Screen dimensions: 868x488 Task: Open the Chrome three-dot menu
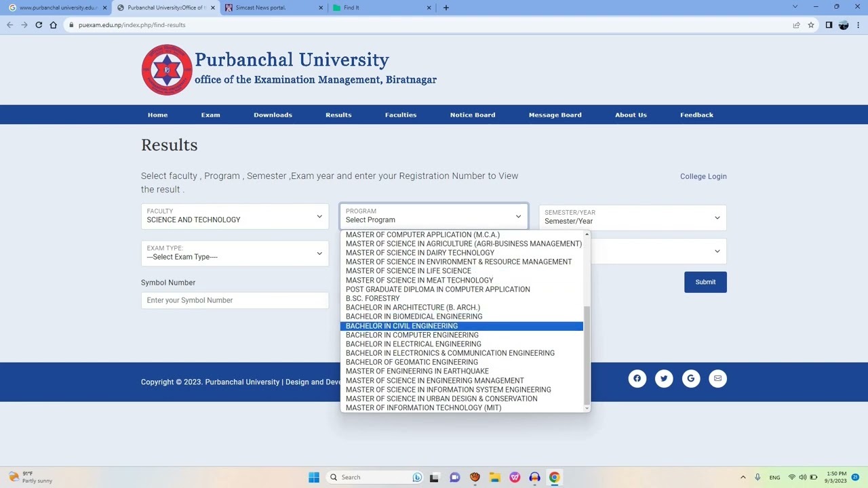tap(859, 25)
